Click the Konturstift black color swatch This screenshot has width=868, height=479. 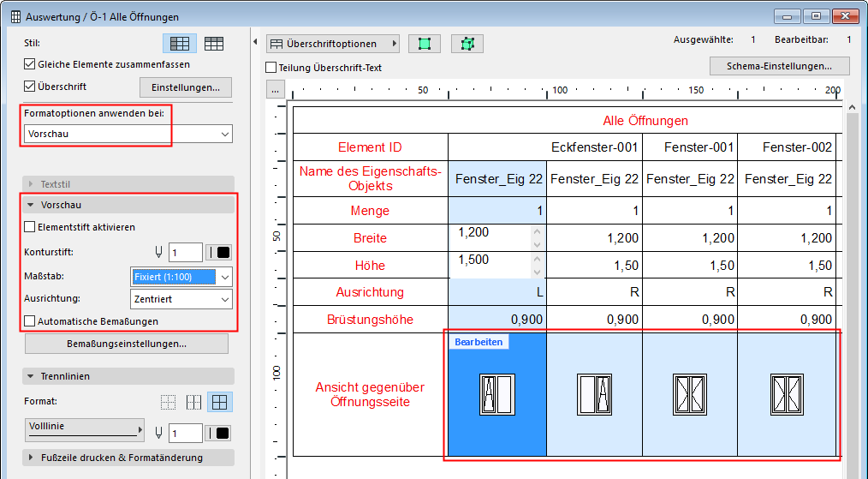tap(220, 253)
